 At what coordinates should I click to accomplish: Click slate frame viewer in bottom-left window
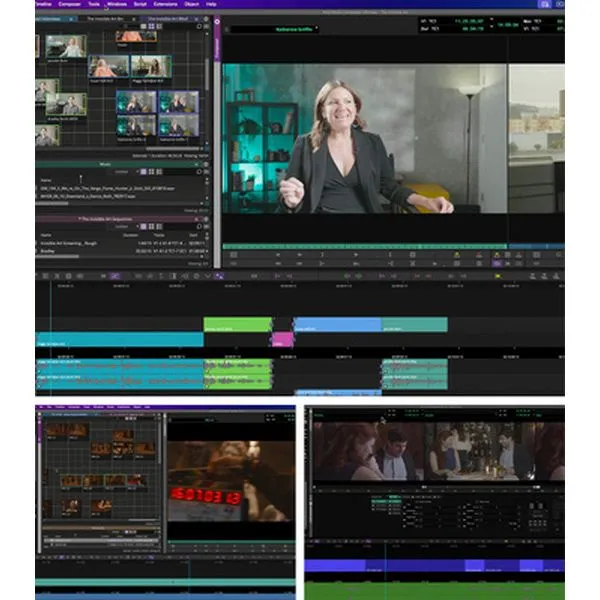[x=231, y=481]
